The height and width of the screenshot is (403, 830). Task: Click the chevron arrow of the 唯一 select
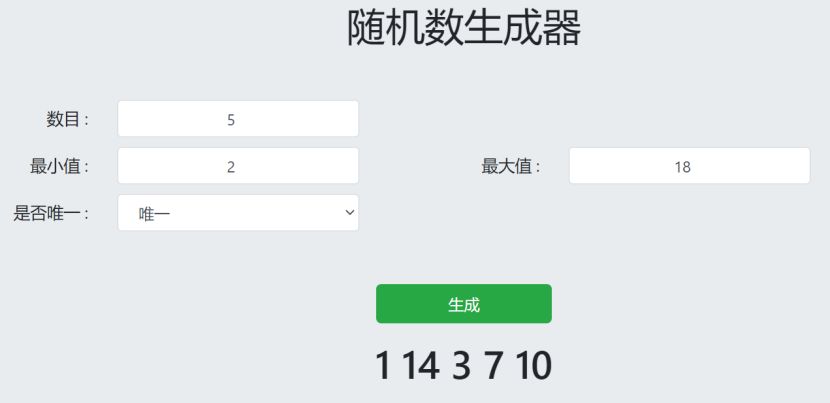point(349,213)
